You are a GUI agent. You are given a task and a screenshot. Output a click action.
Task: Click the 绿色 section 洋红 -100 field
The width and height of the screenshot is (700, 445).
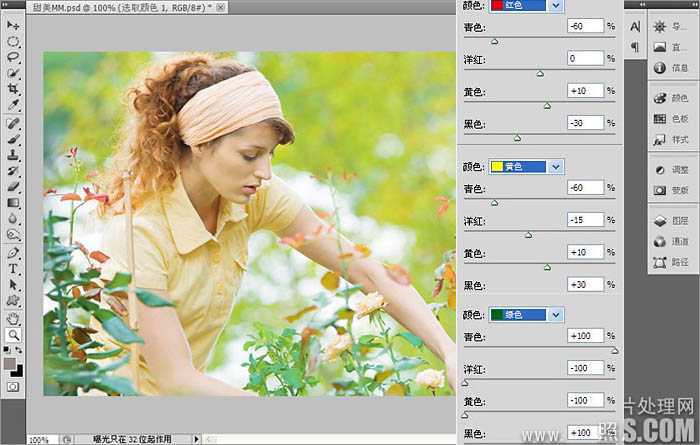(585, 368)
